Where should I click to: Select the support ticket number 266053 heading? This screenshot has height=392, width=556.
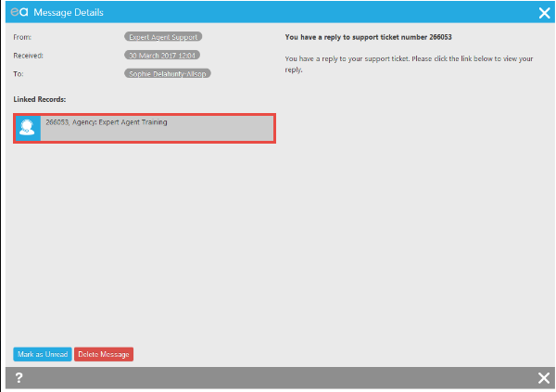pos(369,37)
